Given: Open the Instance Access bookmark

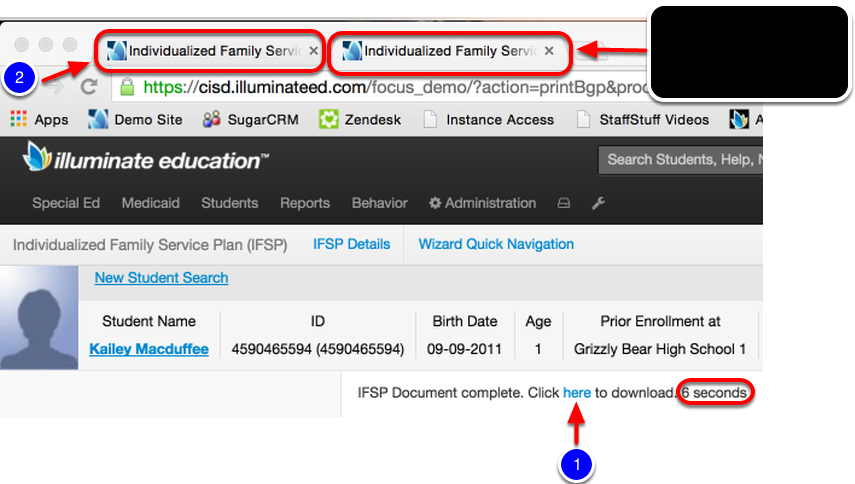Looking at the screenshot, I should (x=489, y=119).
